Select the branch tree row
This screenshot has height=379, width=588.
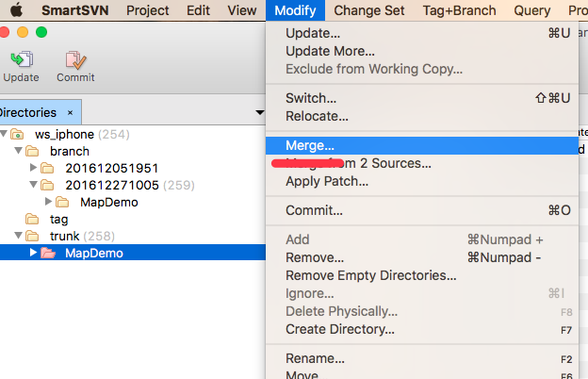133,151
